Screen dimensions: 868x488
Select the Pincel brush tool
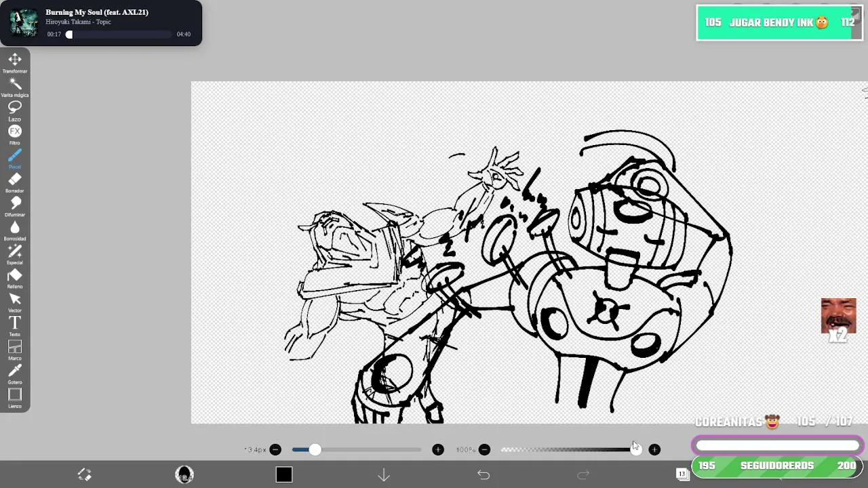(x=14, y=159)
